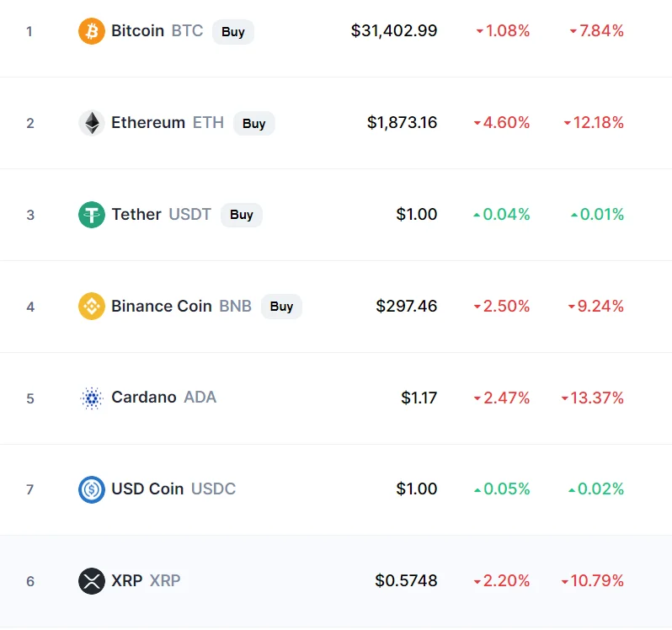This screenshot has height=630, width=672.
Task: Click the orange Bitcoin logo icon
Action: pyautogui.click(x=92, y=31)
